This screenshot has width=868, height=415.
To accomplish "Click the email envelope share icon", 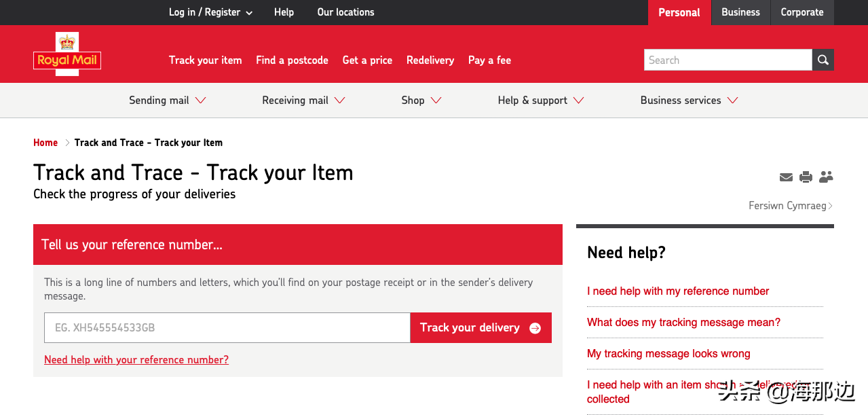I will (786, 177).
